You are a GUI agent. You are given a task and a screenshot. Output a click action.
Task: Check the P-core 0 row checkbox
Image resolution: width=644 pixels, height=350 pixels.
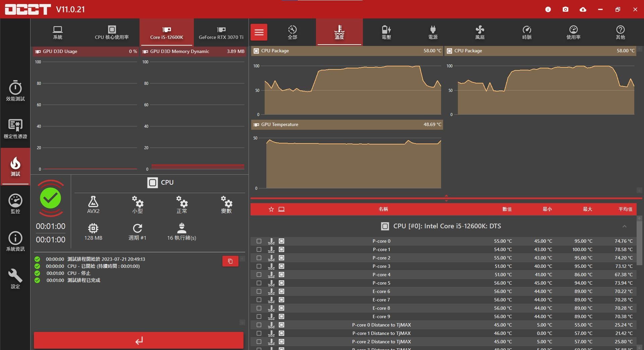point(259,241)
